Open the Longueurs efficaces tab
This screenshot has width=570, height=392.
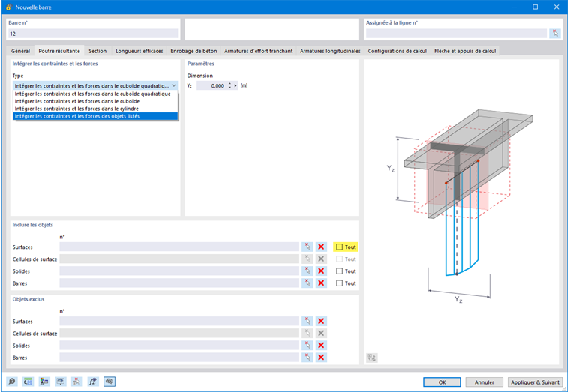tap(139, 51)
